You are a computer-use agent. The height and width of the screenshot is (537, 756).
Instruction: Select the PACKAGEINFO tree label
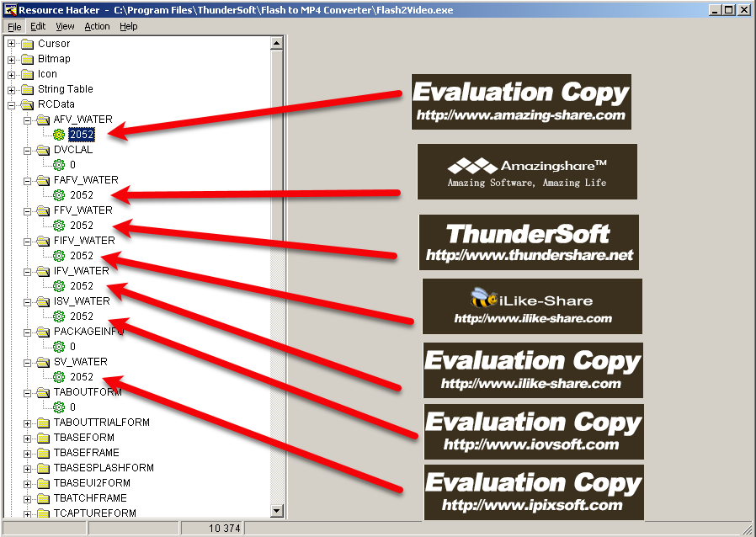pos(88,332)
